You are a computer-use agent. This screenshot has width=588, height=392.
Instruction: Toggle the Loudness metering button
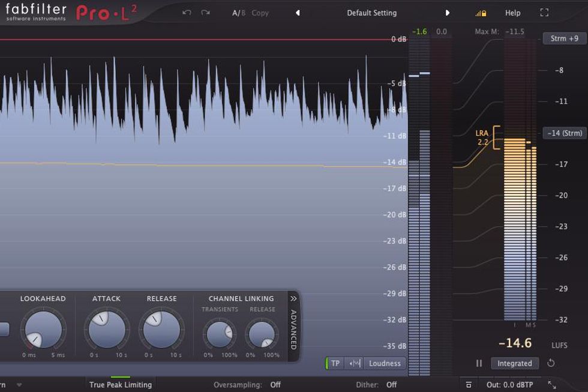tap(385, 363)
